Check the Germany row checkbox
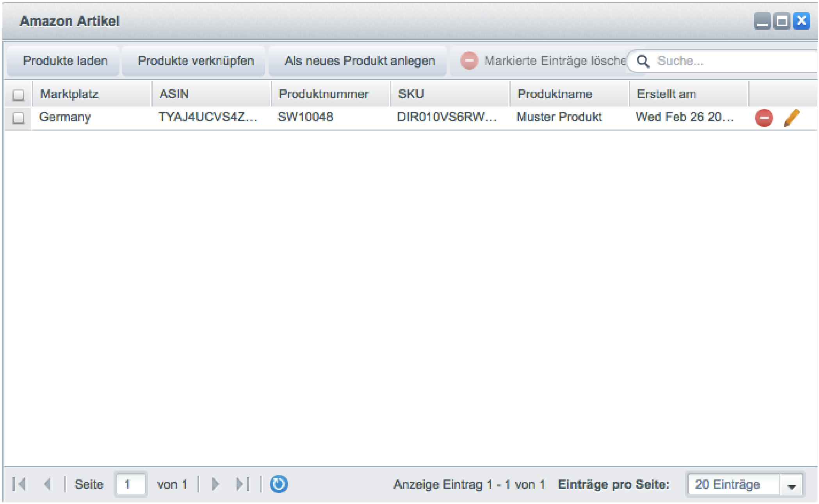 coord(18,117)
